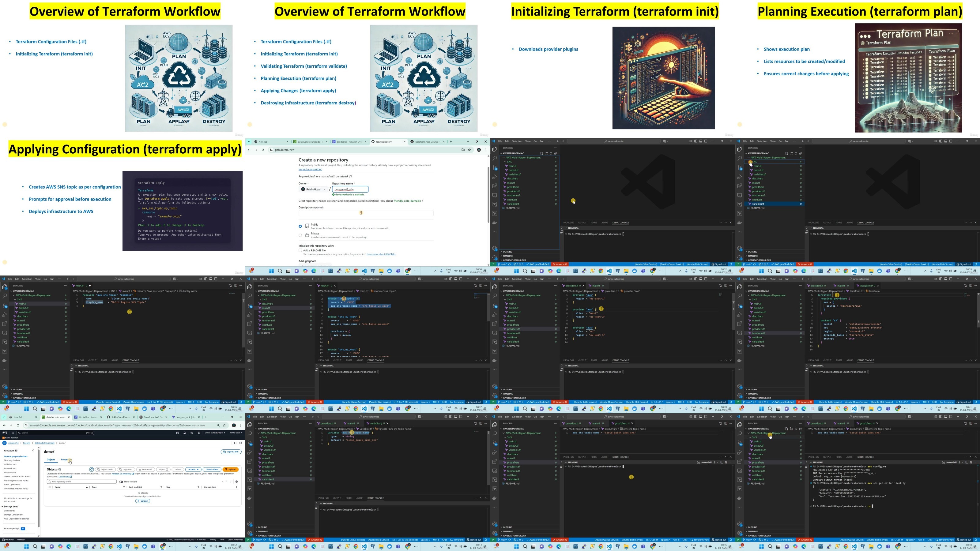This screenshot has height=551, width=980.
Task: Follow the Import a repository link
Action: (310, 169)
